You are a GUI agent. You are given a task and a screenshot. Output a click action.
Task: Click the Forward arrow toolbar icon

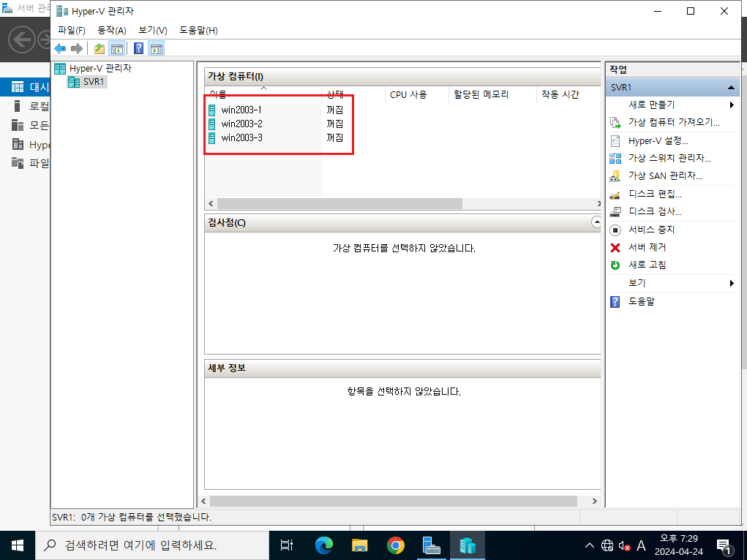point(76,48)
